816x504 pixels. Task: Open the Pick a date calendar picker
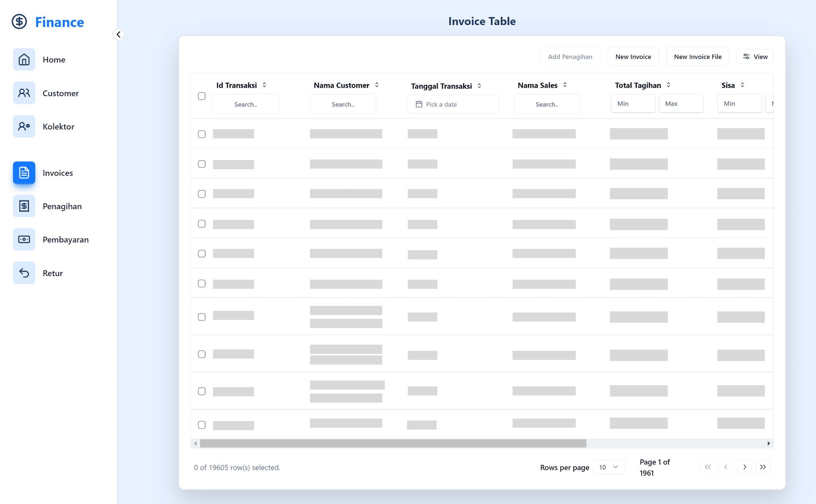click(453, 104)
